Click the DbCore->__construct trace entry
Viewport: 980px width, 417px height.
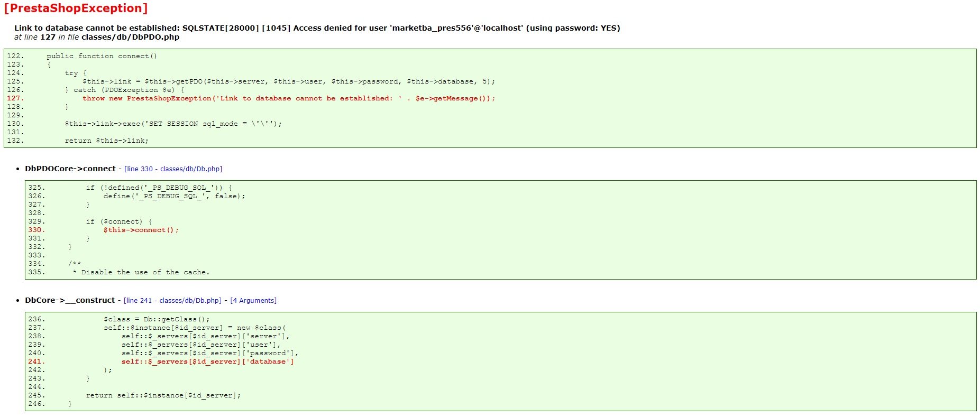tap(70, 300)
